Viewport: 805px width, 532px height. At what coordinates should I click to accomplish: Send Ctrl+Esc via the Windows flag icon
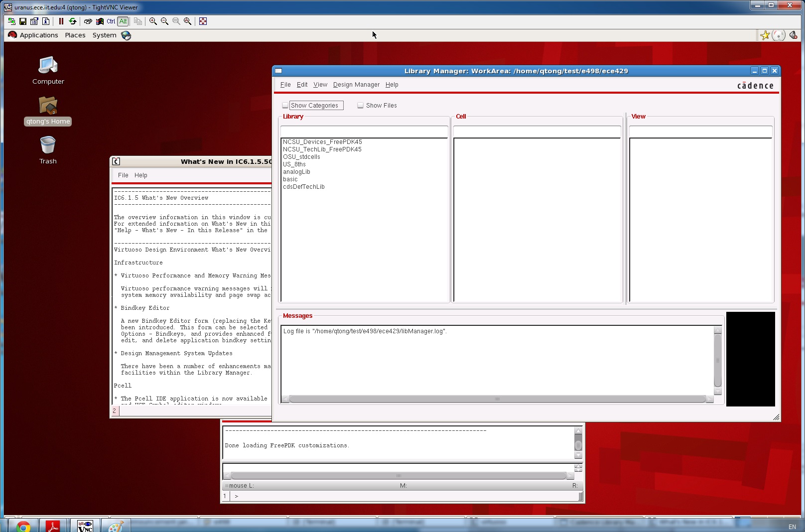(x=100, y=21)
